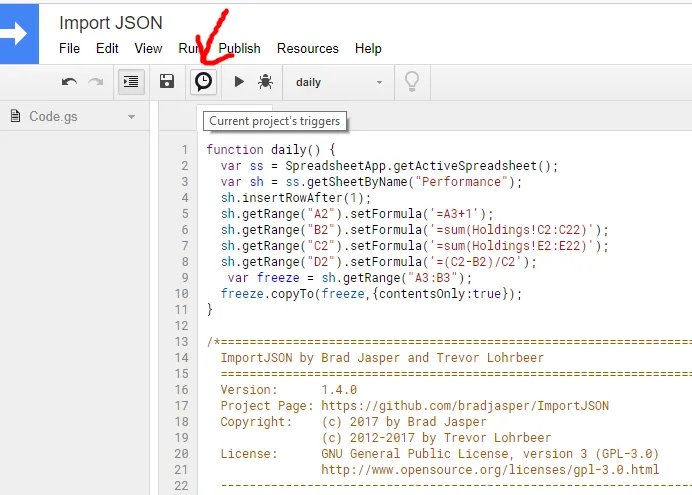Rename project by clicking Import JSON title
692x495 pixels.
[111, 23]
